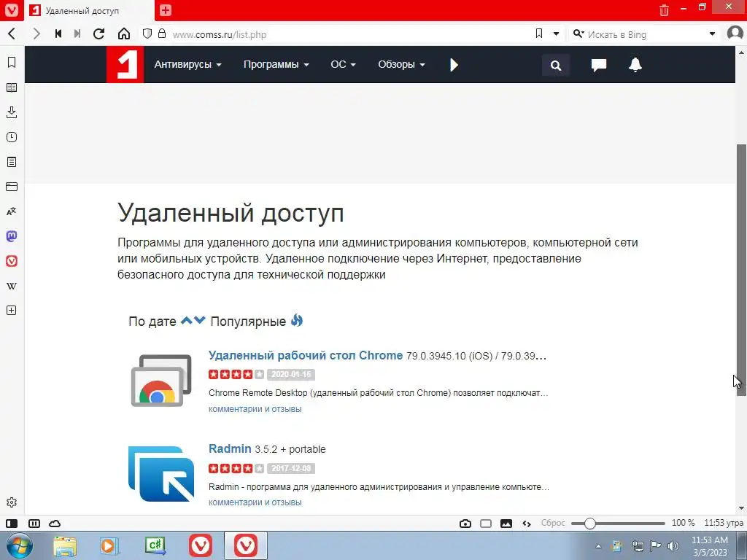Open the Vivaldi web panel
The image size is (747, 560).
(12, 261)
